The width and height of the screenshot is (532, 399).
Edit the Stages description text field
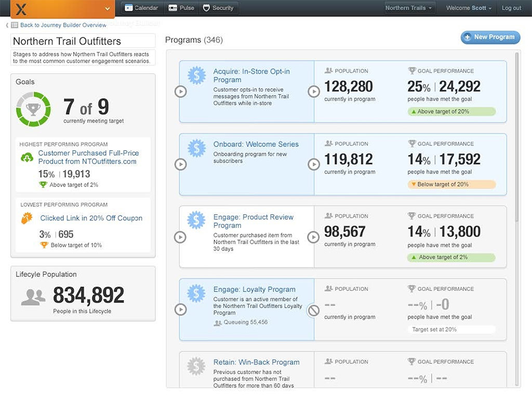83,58
